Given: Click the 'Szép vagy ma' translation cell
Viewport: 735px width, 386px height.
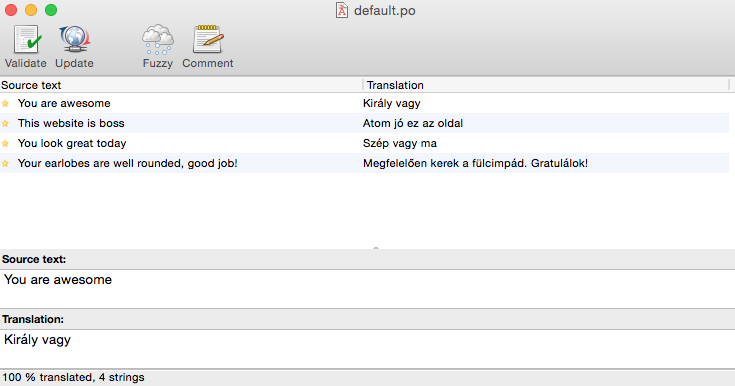Looking at the screenshot, I should pyautogui.click(x=400, y=143).
